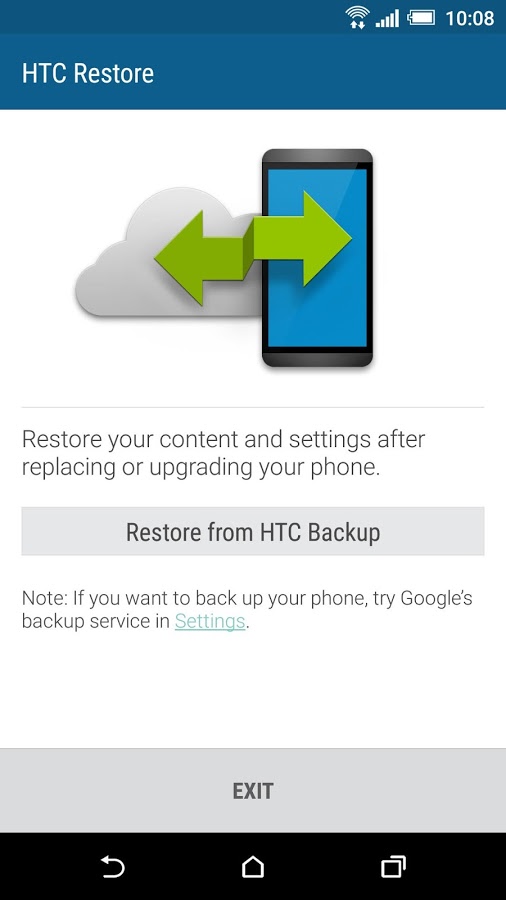
Task: Tap the blue HTC Restore header bar
Action: coord(253,71)
